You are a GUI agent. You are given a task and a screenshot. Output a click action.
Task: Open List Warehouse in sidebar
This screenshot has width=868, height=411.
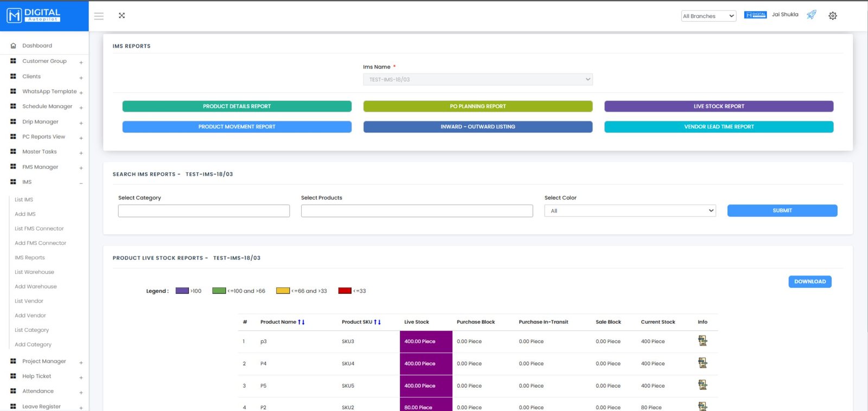pos(34,272)
